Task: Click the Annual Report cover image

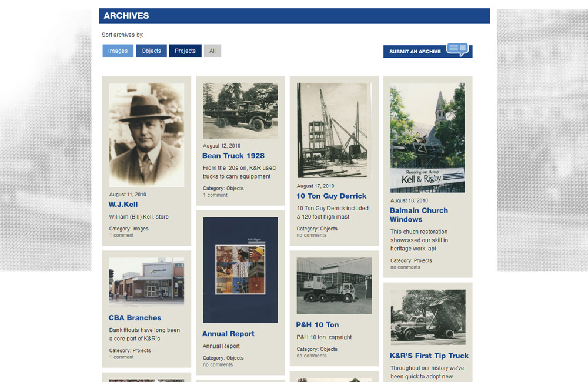Action: pos(240,270)
